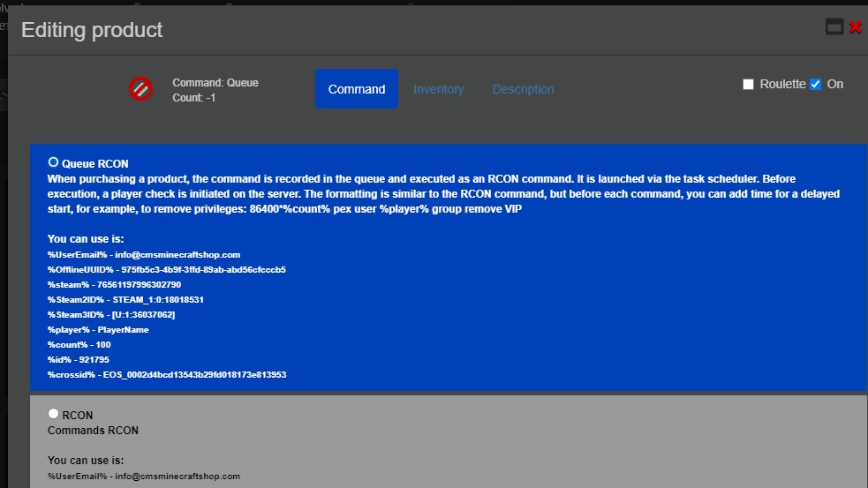The image size is (868, 488).
Task: Toggle the On checkbox
Action: [x=816, y=85]
